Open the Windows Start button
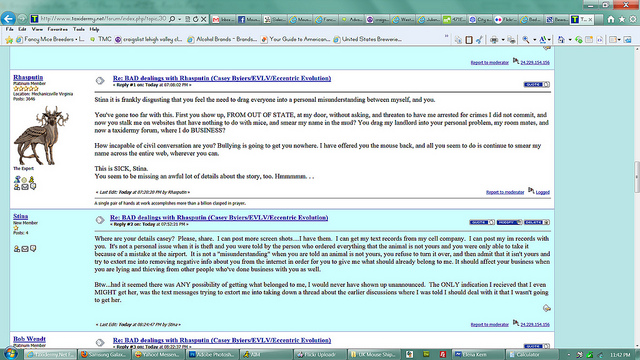The height and width of the screenshot is (360, 640). [x=11, y=354]
